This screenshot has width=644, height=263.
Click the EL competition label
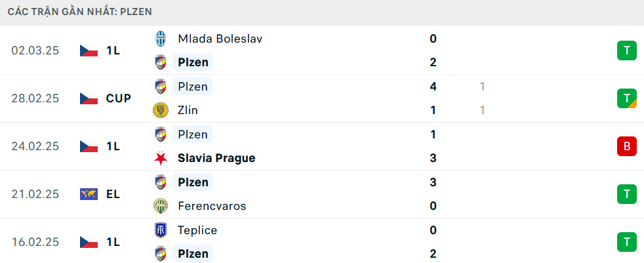pyautogui.click(x=113, y=194)
